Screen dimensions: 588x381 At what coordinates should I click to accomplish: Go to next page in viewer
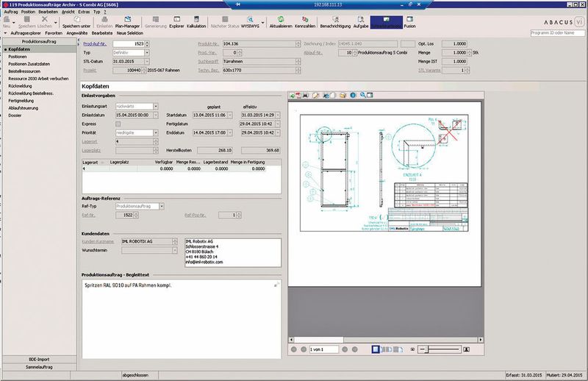click(x=345, y=349)
